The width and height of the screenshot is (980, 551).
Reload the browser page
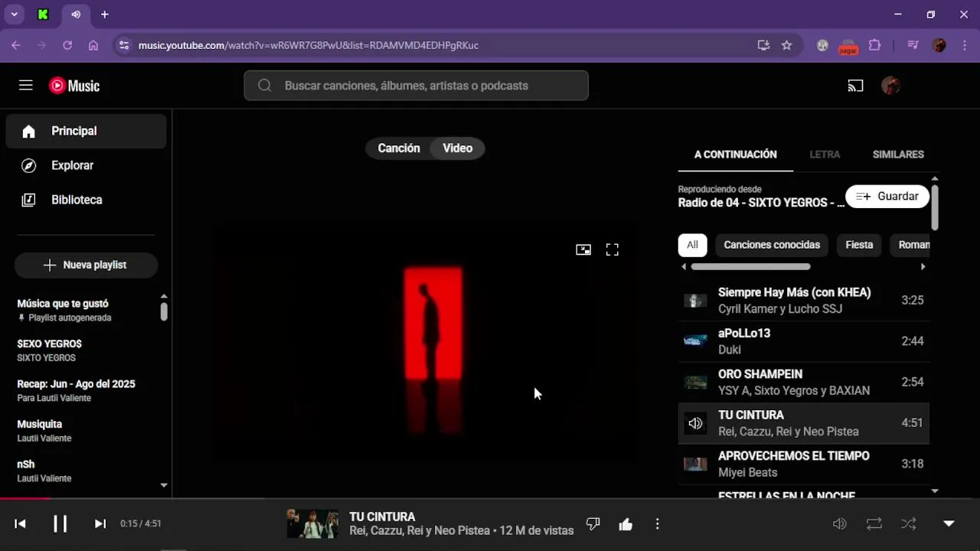coord(67,45)
